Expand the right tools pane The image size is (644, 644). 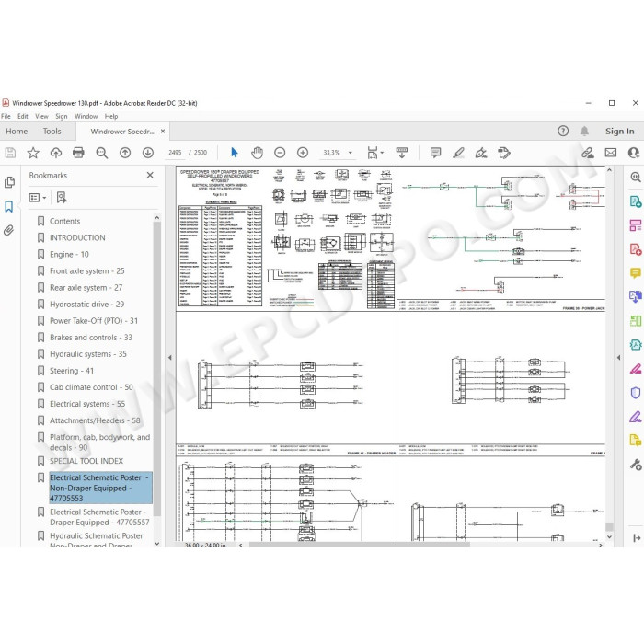[637, 537]
